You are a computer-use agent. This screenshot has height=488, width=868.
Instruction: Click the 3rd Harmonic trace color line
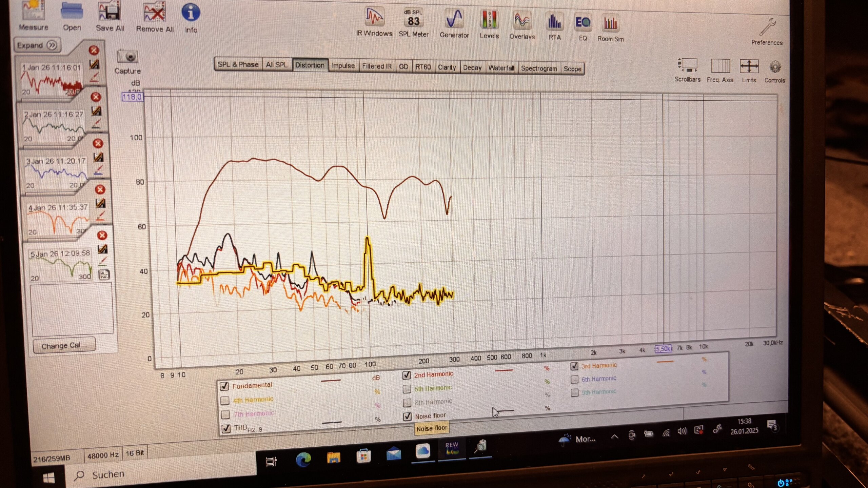pos(665,362)
